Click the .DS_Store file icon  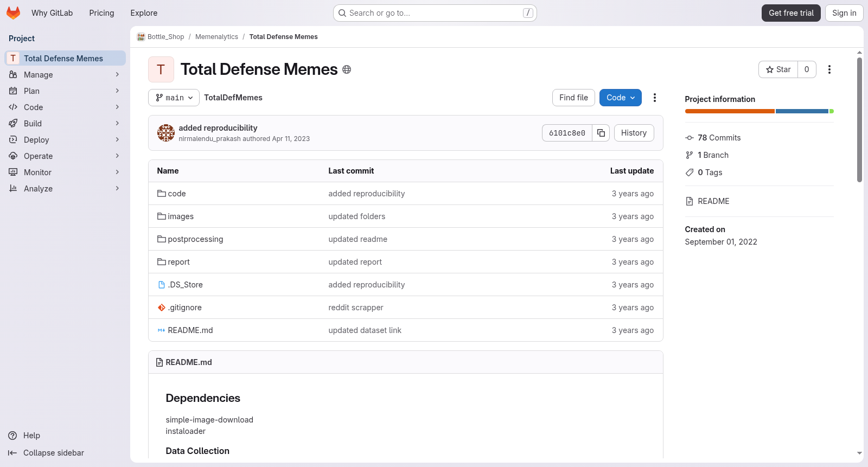[x=162, y=285]
